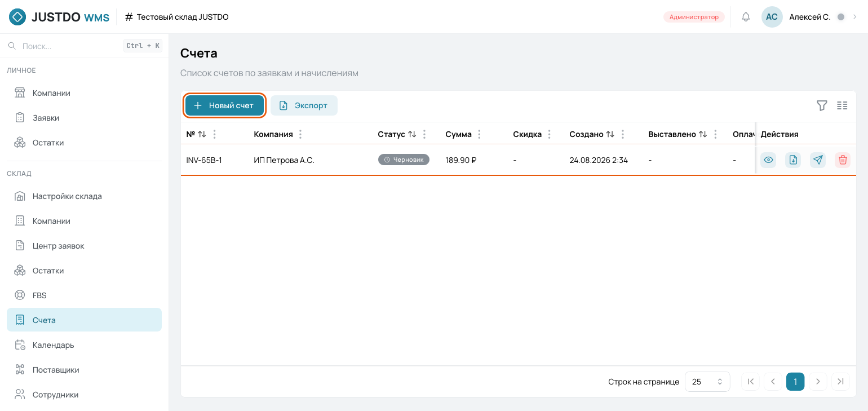Select the Счета sidebar item
Viewport: 868px width, 411px height.
point(84,320)
